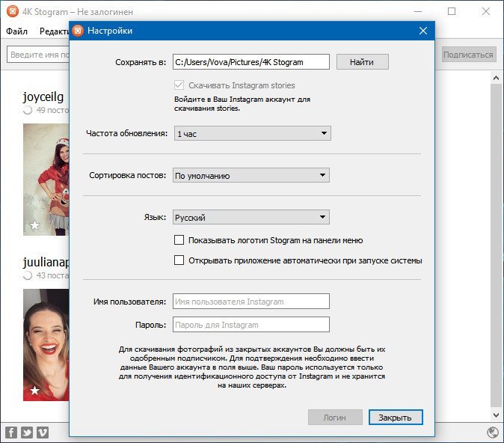This screenshot has height=443, width=504.
Task: Click the Сохранять в path field
Action: point(251,62)
